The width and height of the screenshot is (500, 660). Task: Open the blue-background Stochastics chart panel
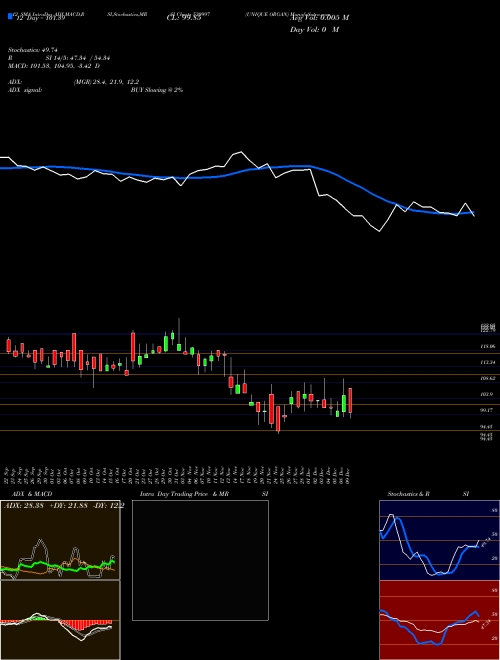[x=439, y=540]
